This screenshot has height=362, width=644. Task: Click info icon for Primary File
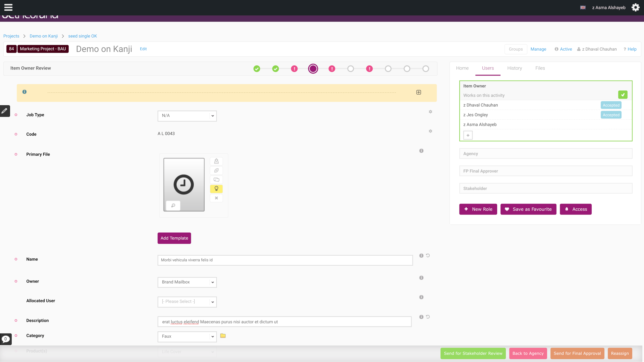tap(421, 151)
